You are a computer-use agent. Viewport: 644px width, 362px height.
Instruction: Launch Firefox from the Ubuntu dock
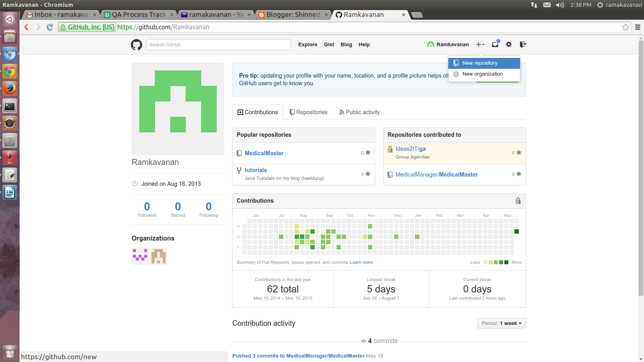9,88
